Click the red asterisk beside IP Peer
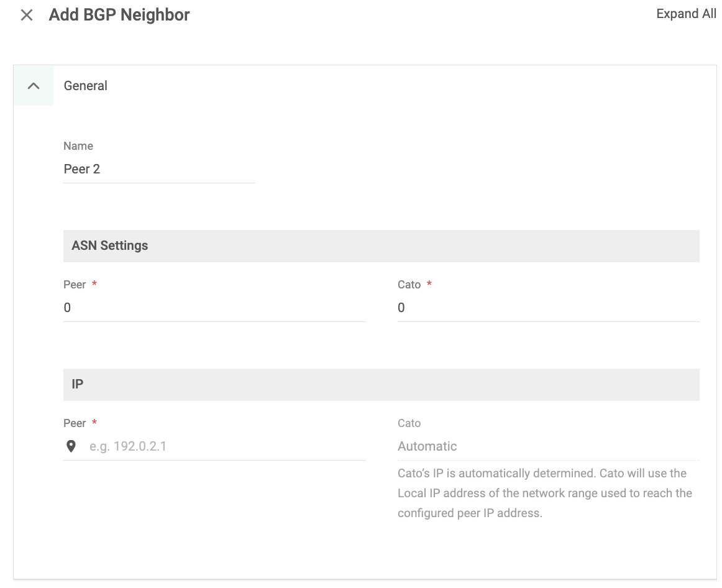The image size is (722, 588). tap(94, 423)
